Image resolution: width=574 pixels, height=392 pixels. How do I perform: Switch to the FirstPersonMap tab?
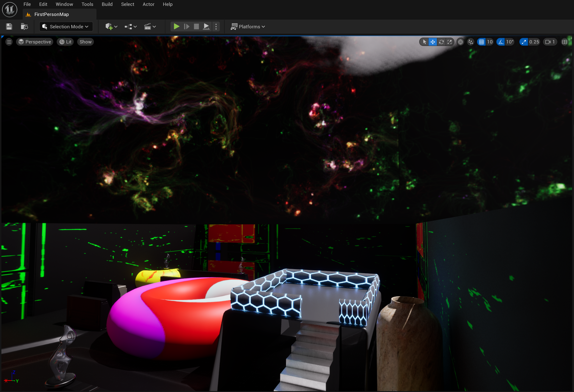[59, 14]
